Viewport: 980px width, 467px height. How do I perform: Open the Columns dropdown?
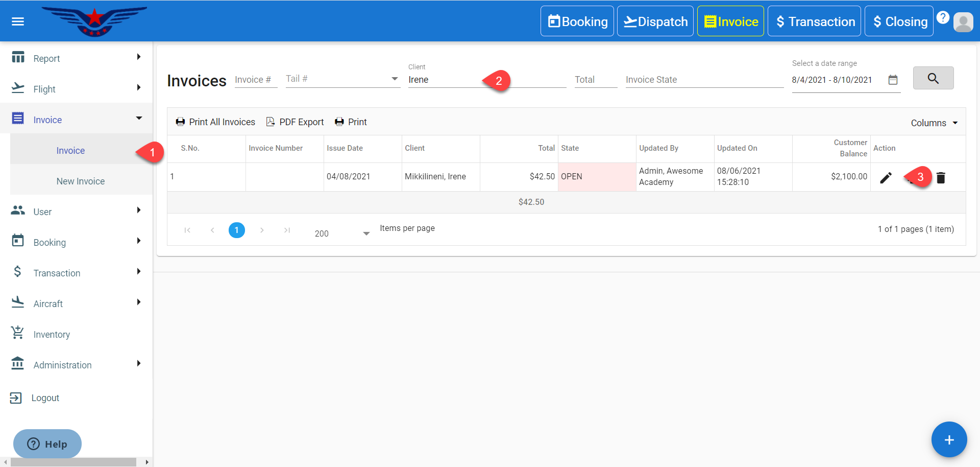(x=934, y=123)
